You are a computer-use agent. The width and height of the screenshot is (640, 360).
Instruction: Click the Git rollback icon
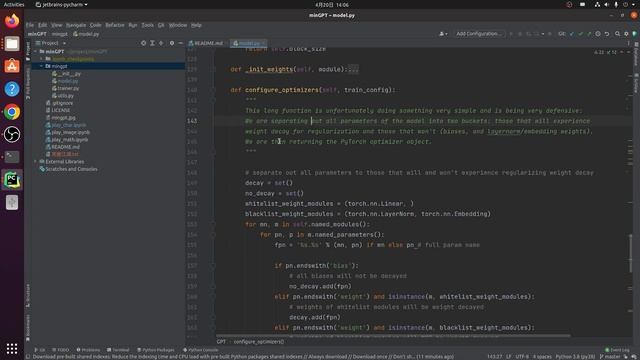tap(607, 34)
